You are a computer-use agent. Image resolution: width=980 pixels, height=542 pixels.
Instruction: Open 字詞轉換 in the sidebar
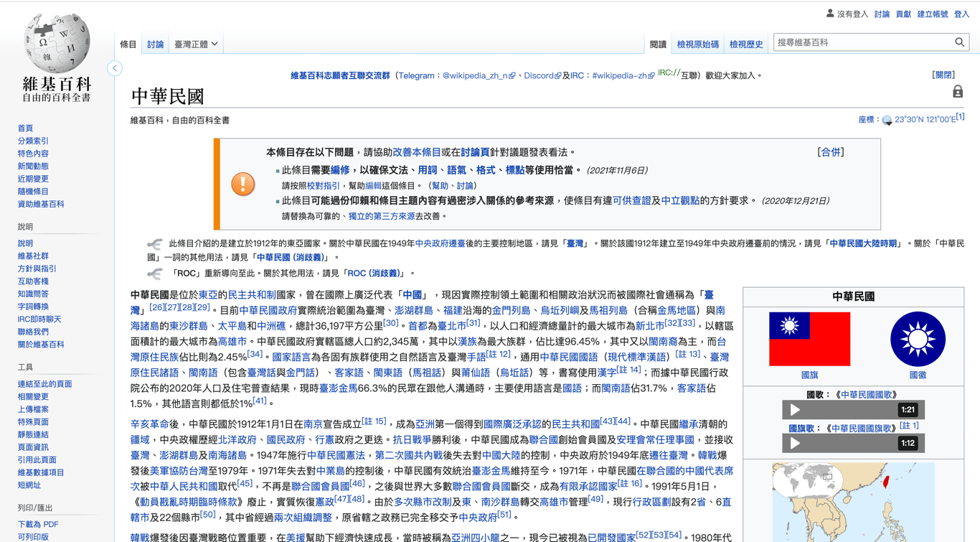pyautogui.click(x=33, y=307)
